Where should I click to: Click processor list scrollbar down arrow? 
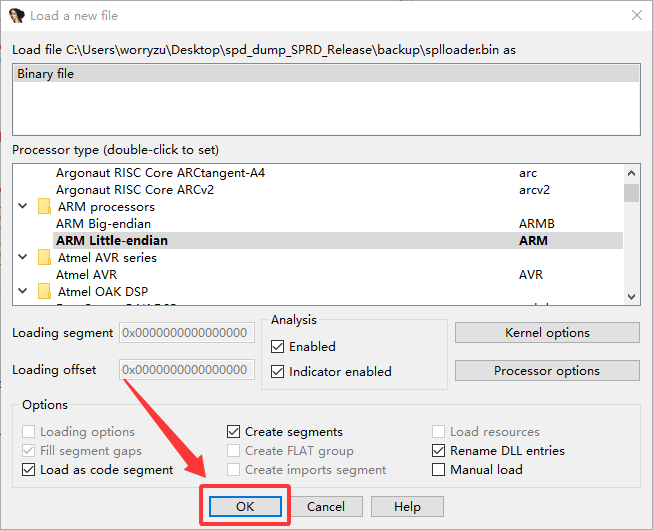631,296
